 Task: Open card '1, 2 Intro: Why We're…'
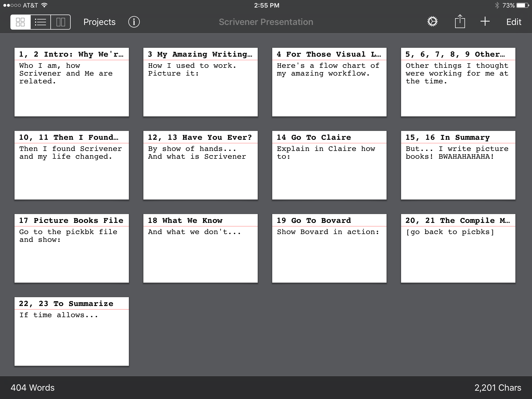click(72, 82)
